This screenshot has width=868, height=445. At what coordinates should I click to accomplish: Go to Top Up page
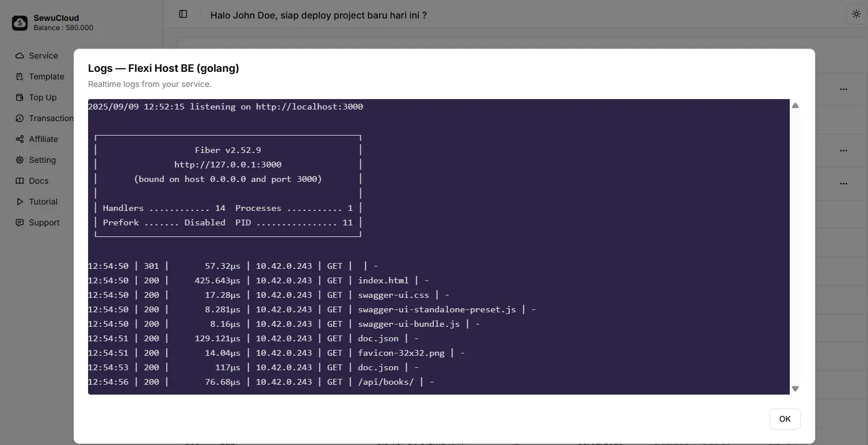click(43, 97)
